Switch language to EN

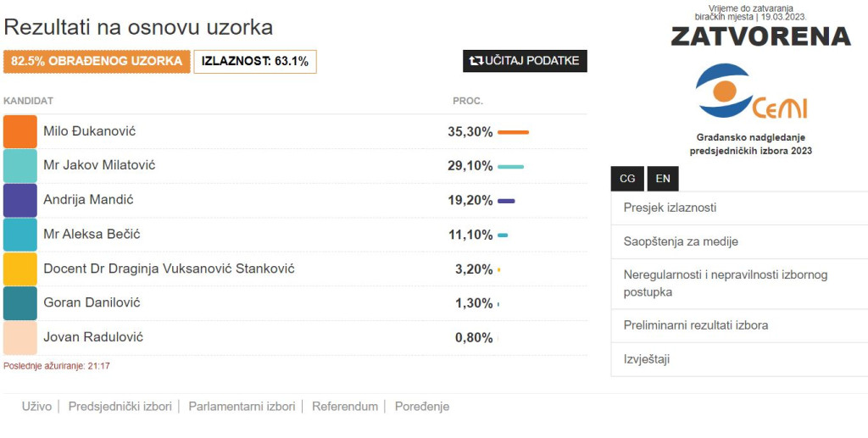tap(663, 179)
